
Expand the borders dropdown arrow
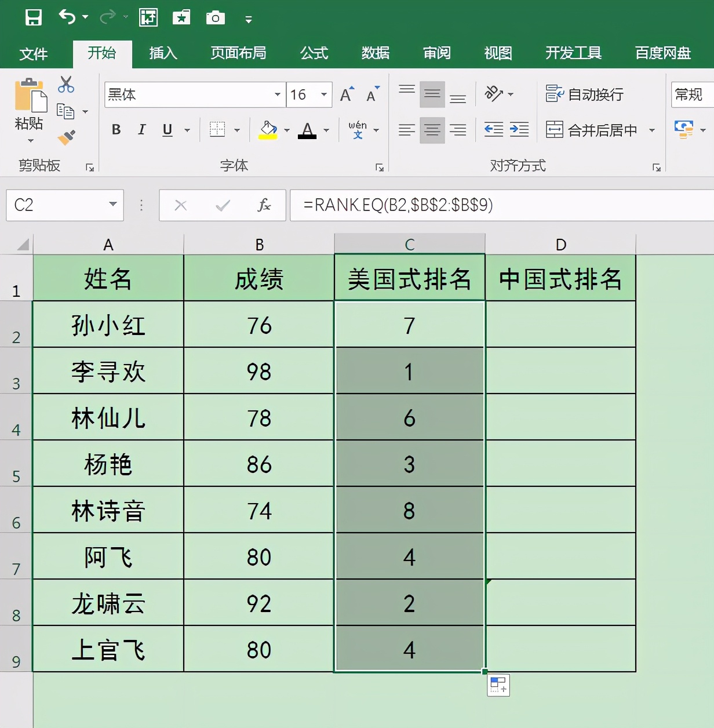point(237,130)
